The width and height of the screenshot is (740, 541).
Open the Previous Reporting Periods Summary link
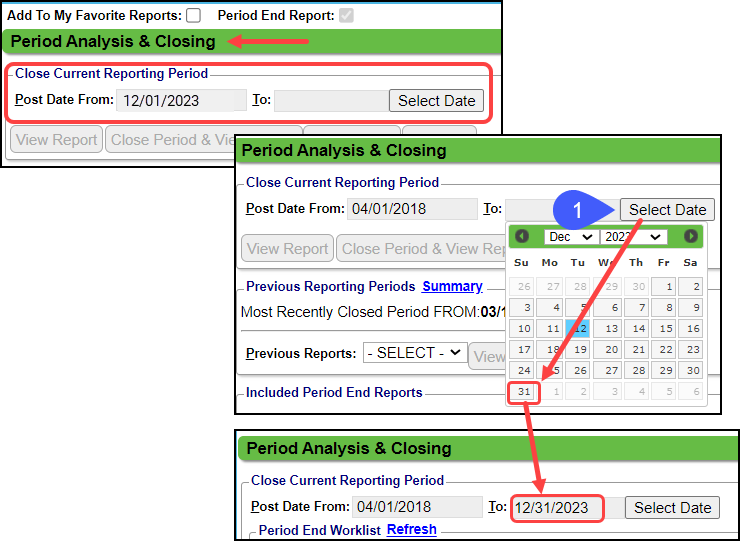click(452, 286)
